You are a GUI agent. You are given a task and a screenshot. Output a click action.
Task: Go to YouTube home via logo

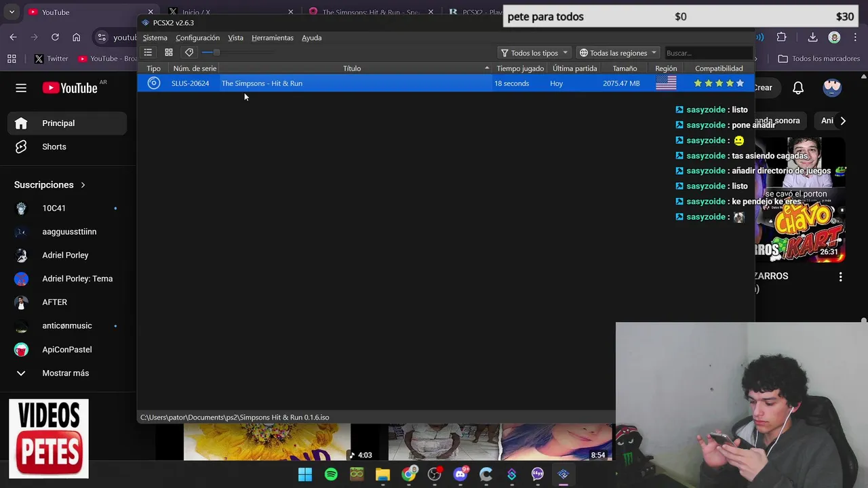70,88
